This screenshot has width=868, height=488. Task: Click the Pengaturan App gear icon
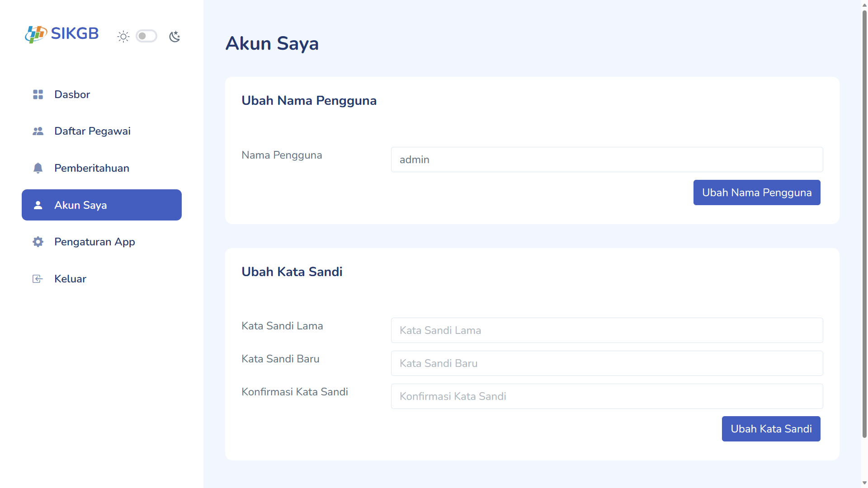(x=38, y=242)
